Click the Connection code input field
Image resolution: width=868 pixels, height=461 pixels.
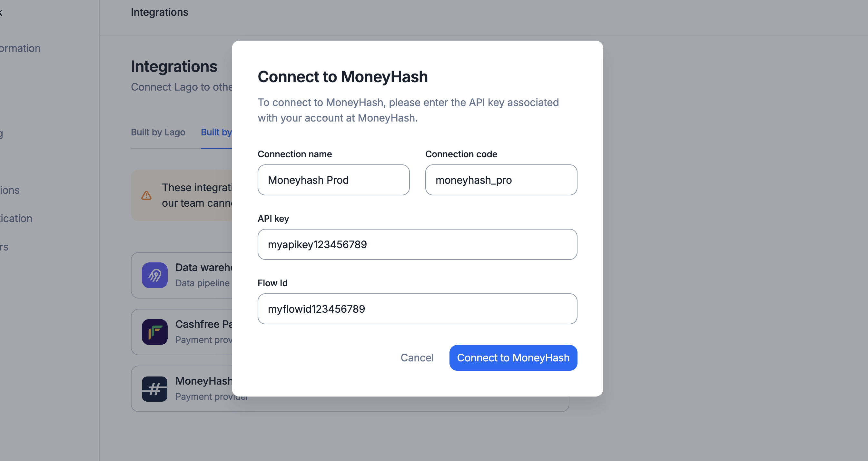tap(501, 180)
